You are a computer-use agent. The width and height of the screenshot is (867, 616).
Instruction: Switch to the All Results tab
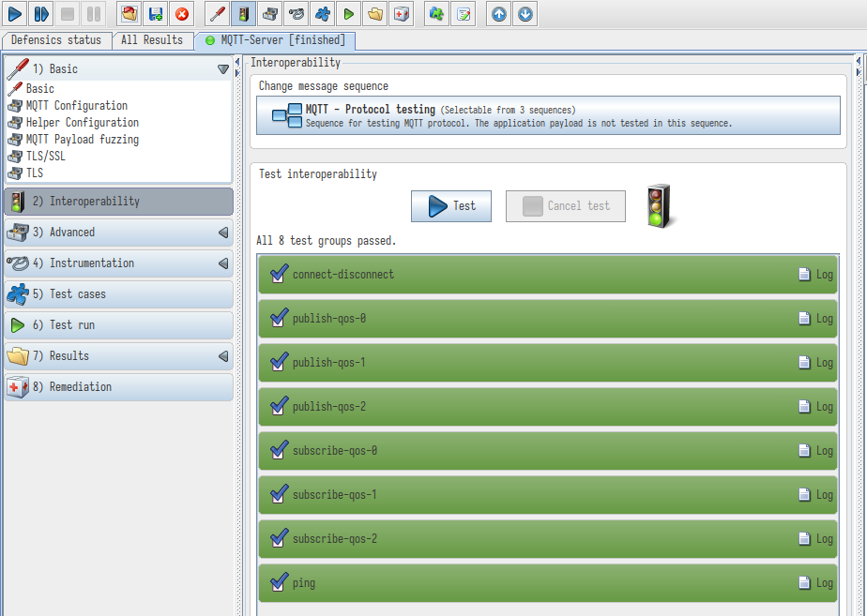[x=152, y=40]
